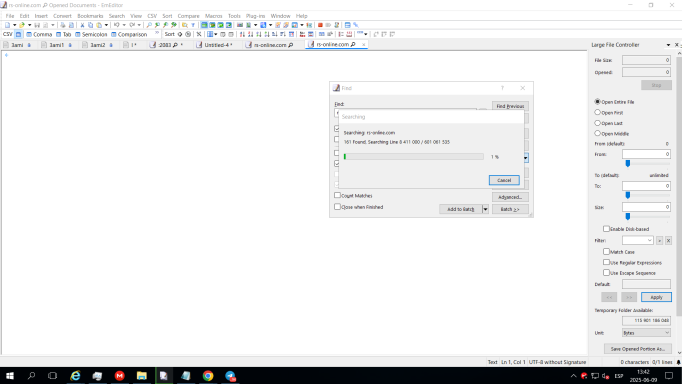
Task: Click the red record macro icon
Action: pyautogui.click(x=320, y=25)
